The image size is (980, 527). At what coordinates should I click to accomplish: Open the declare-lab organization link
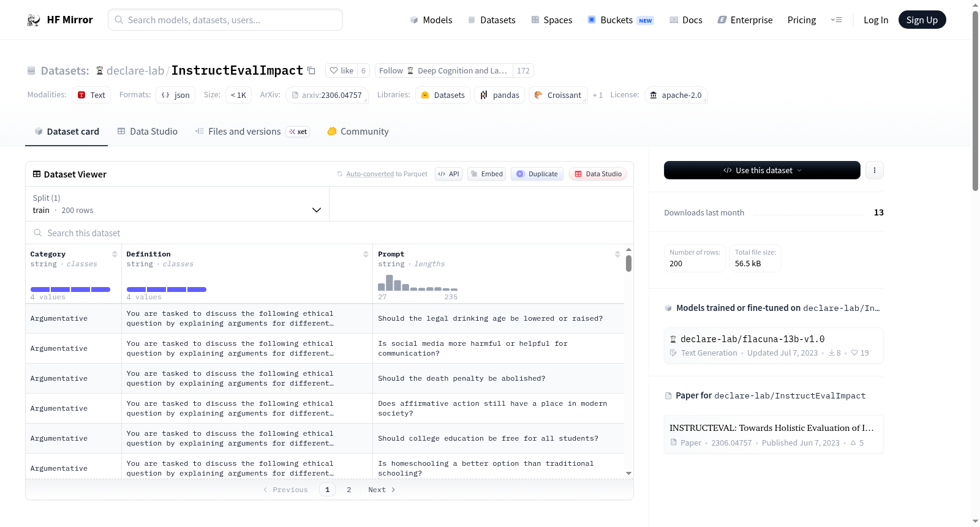(x=135, y=70)
